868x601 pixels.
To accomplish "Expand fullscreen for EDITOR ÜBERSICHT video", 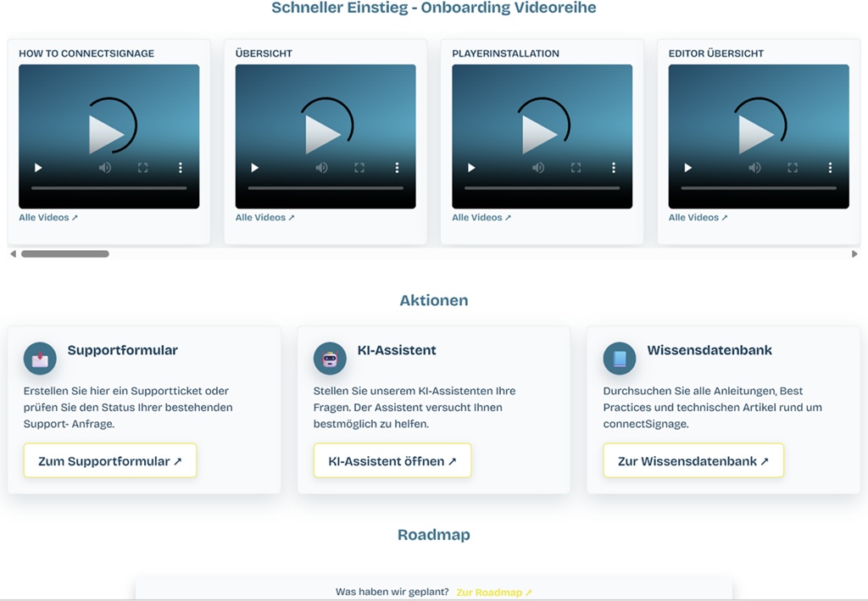I will coord(793,168).
